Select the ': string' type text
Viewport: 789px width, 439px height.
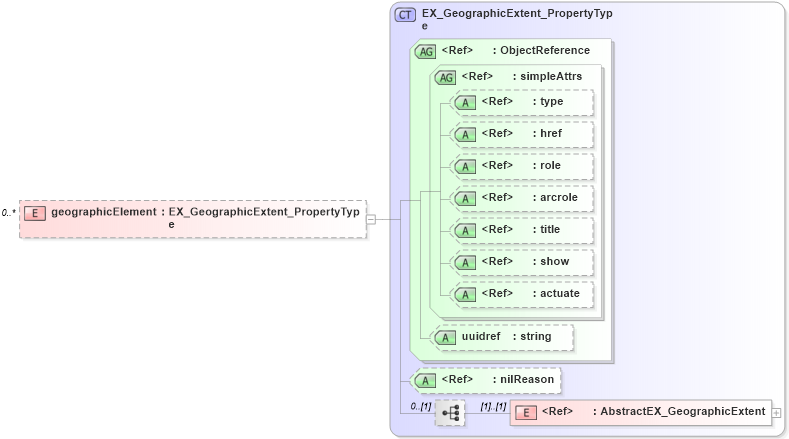click(532, 337)
